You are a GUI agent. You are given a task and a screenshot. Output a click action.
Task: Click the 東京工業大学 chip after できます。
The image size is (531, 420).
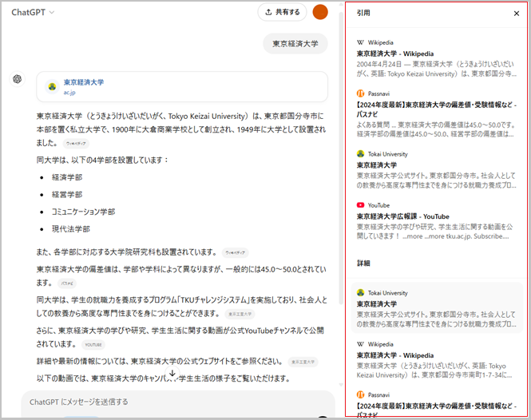240,314
